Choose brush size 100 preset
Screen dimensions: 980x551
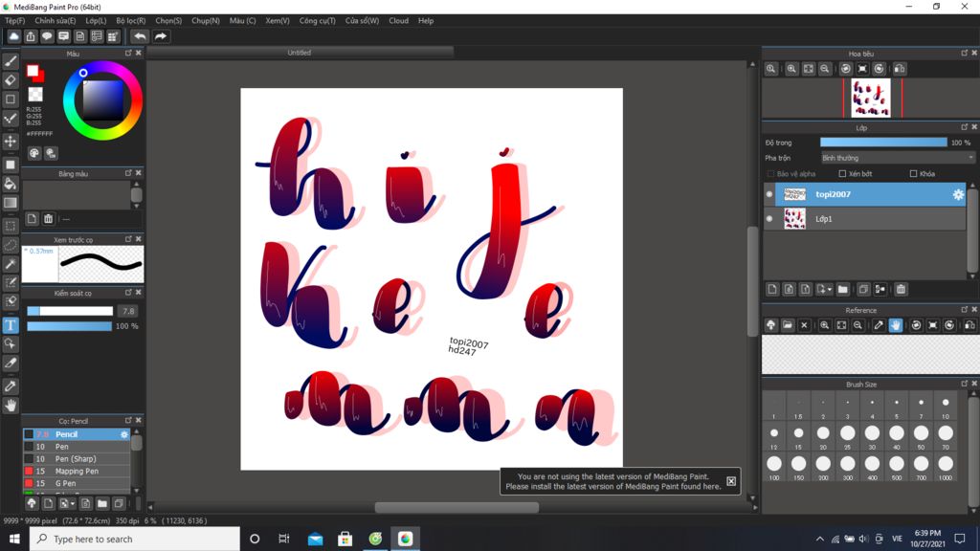774,466
